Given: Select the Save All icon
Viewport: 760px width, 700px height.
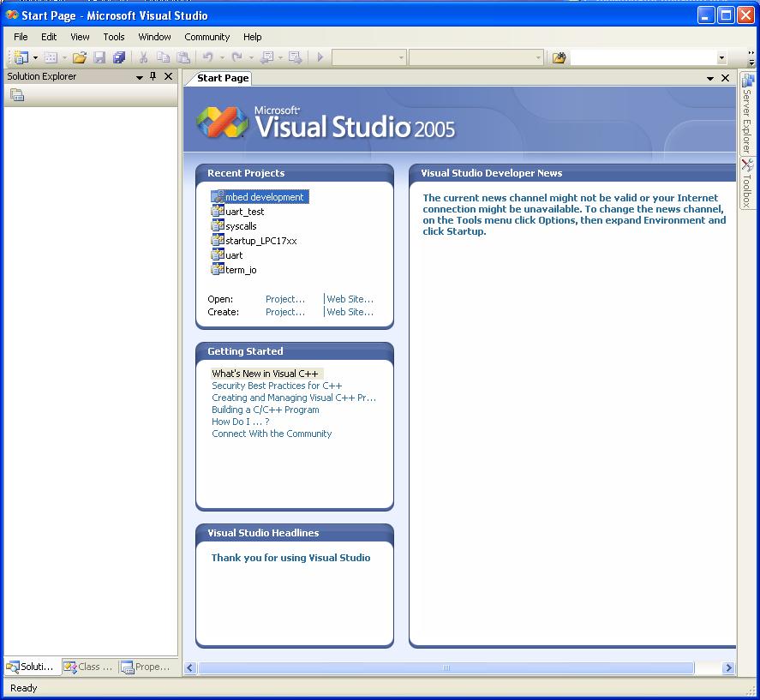Looking at the screenshot, I should [x=121, y=57].
